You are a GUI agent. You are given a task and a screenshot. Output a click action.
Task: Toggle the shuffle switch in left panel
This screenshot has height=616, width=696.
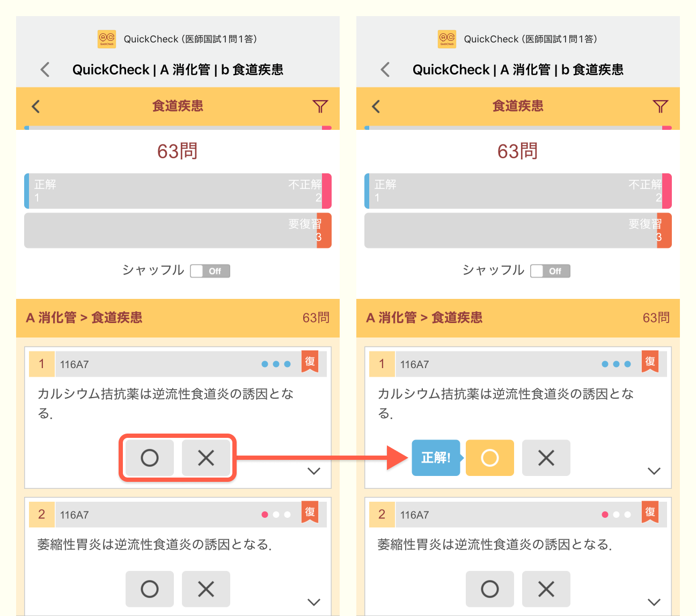pyautogui.click(x=210, y=271)
